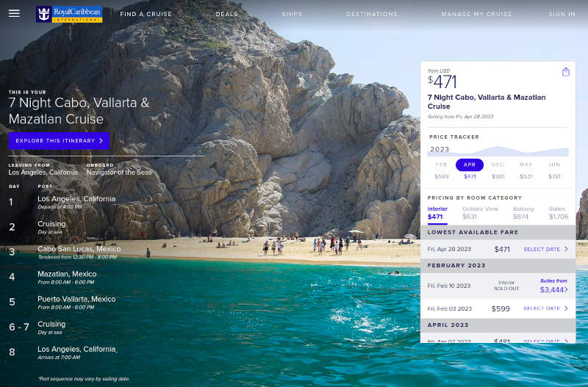Select DEC month in price tracker
The image size is (588, 387).
coord(498,170)
